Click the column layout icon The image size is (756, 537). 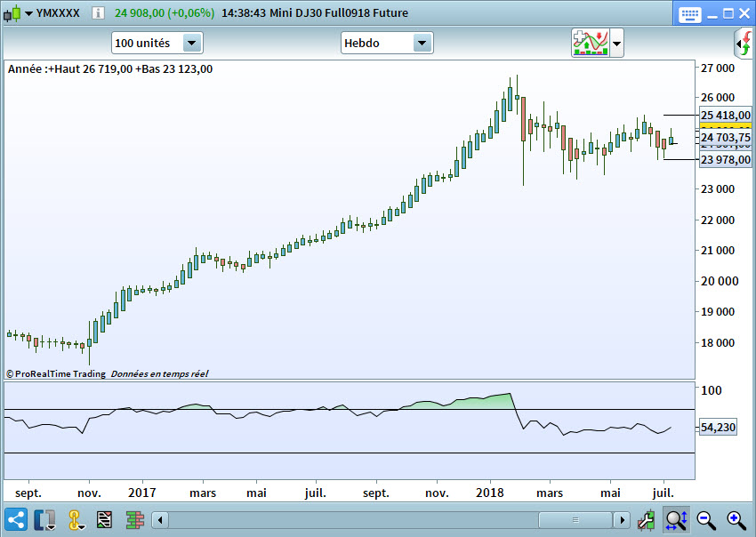point(44,520)
